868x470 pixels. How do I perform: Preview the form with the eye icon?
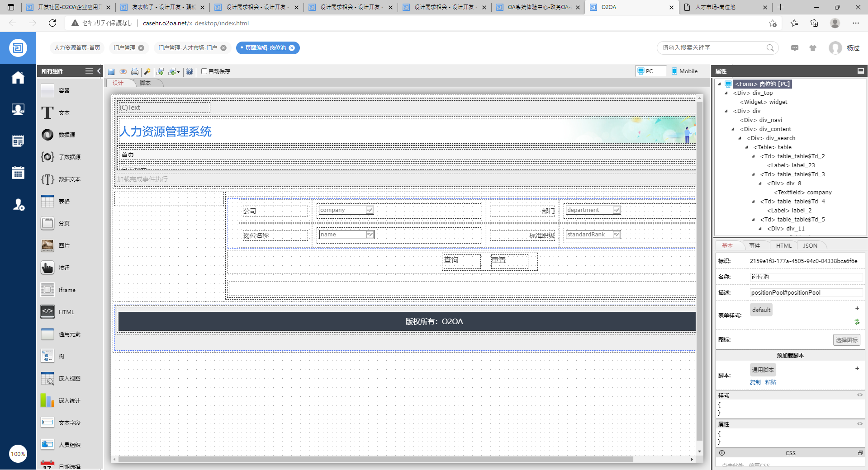pos(123,71)
